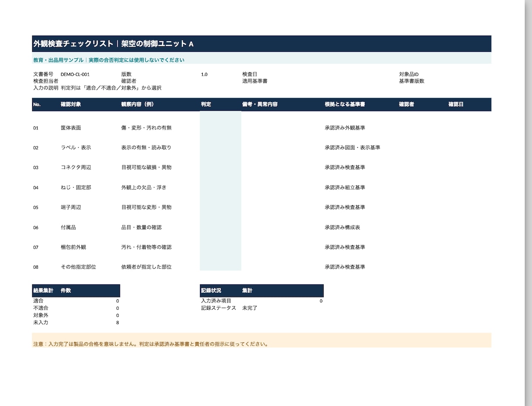Screen dimensions: 532x406
Task: Select the コネクタ周辺 cell in row 03
Action: (x=76, y=167)
